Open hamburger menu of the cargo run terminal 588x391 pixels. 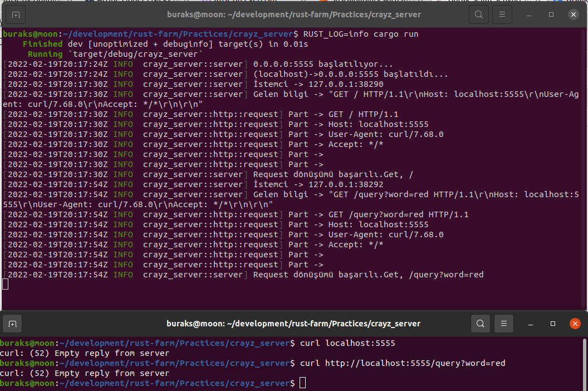(x=503, y=14)
